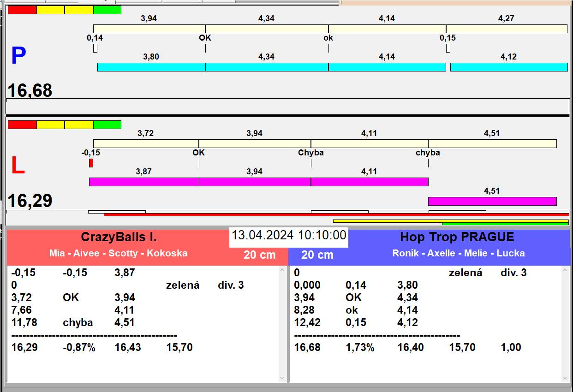This screenshot has width=573, height=392.
Task: Click the long red progress bar above the team headers
Action: (x=336, y=214)
